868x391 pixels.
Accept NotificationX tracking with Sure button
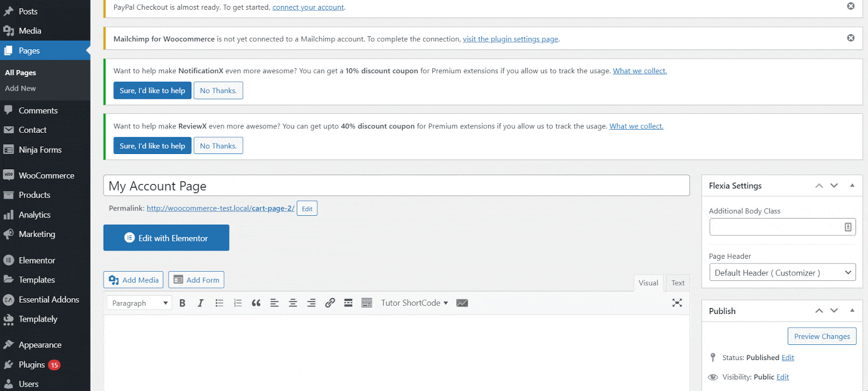[152, 91]
